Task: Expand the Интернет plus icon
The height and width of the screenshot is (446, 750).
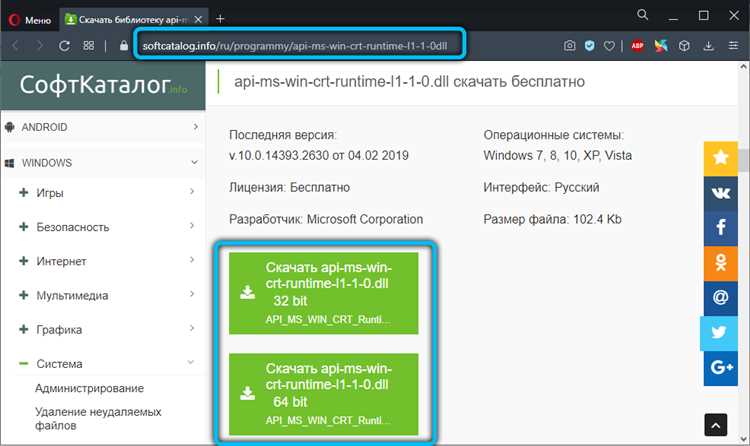Action: point(23,261)
